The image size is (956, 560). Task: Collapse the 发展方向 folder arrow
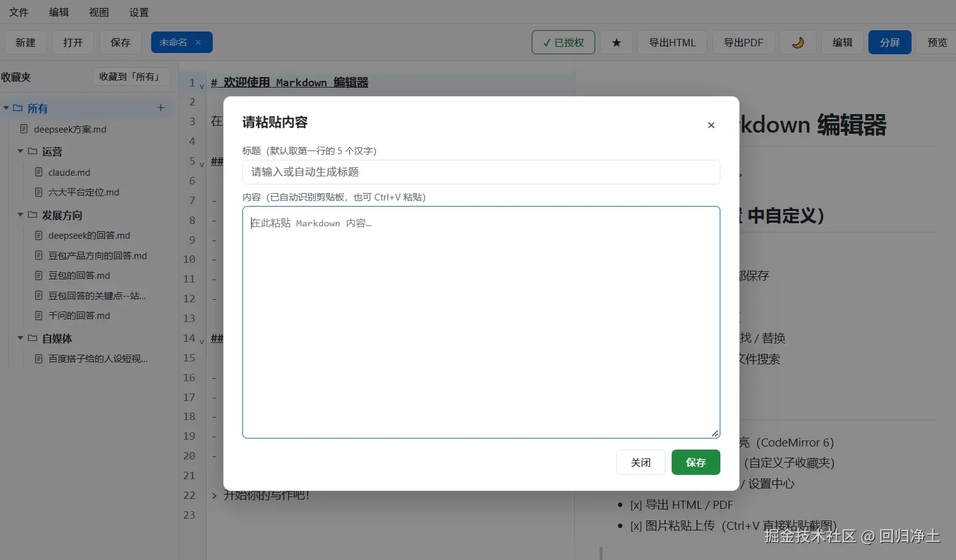click(20, 215)
